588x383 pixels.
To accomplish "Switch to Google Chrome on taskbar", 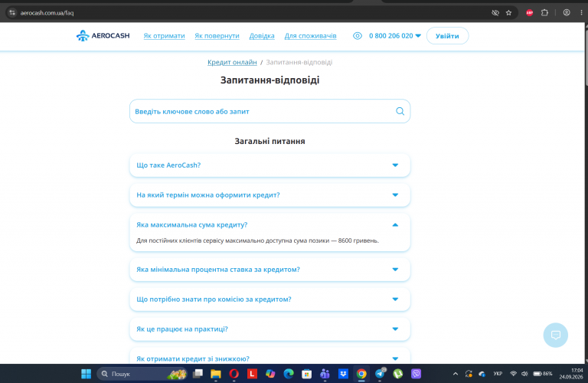I will click(361, 374).
